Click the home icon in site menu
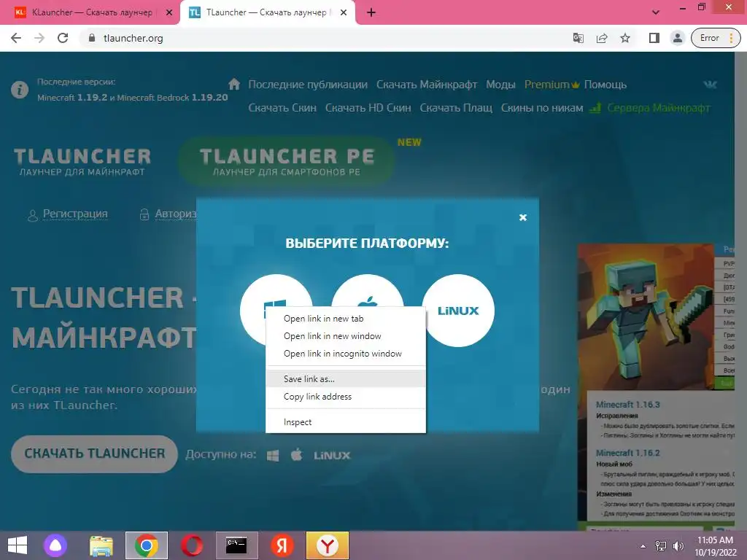This screenshot has width=747, height=560. point(234,85)
